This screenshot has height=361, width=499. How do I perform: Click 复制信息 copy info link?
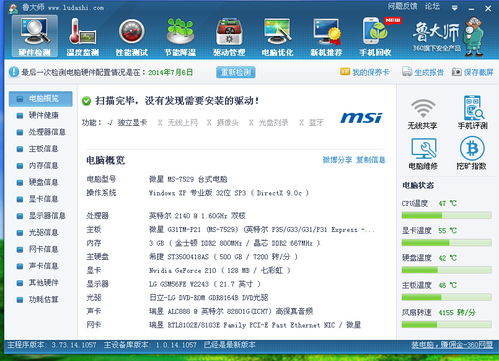(371, 160)
